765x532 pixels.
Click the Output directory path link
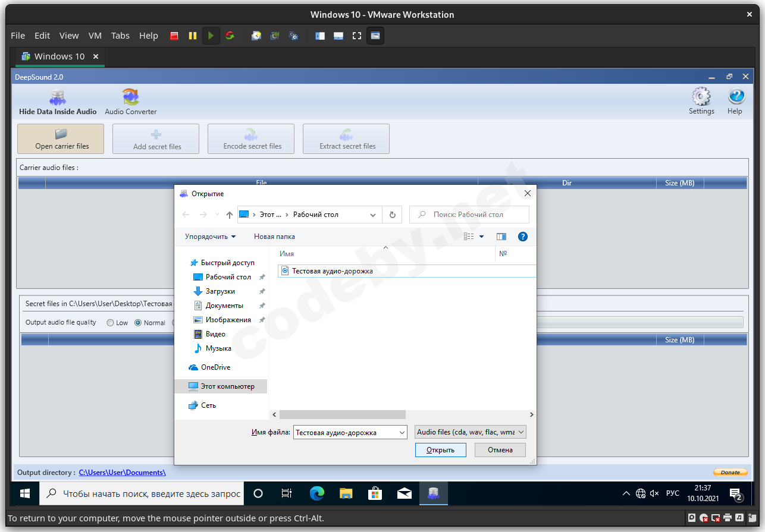coord(122,473)
